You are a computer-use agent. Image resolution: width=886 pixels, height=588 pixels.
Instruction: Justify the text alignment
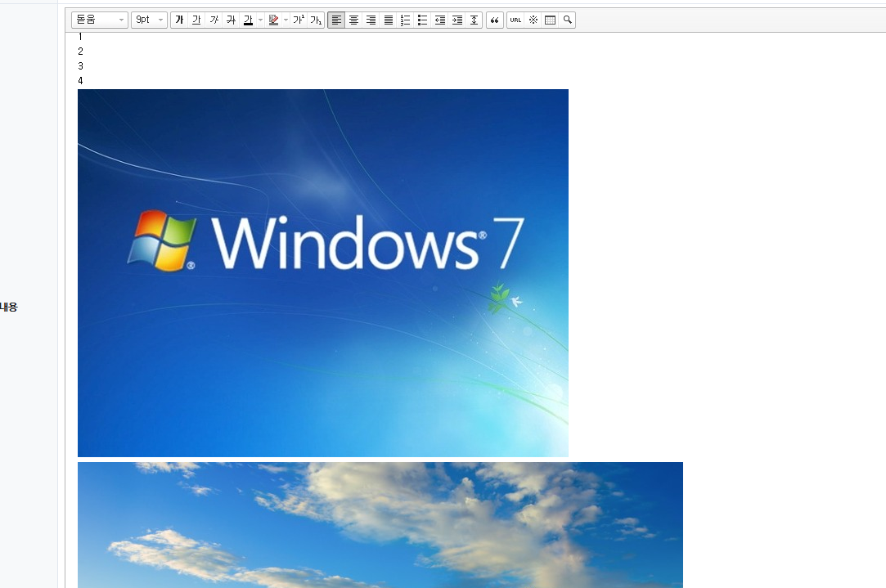389,20
